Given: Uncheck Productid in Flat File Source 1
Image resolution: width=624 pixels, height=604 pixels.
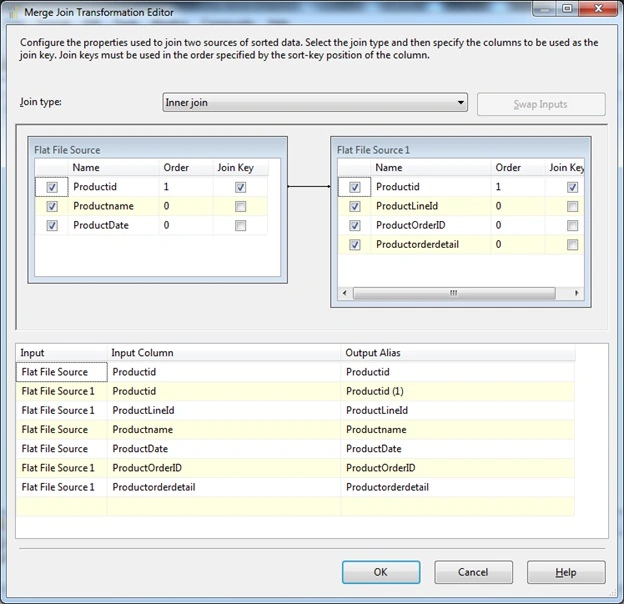Looking at the screenshot, I should tap(355, 187).
